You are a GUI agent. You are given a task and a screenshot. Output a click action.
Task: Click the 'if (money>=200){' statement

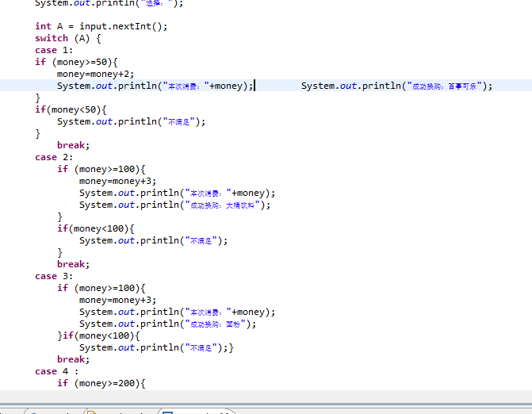click(101, 383)
